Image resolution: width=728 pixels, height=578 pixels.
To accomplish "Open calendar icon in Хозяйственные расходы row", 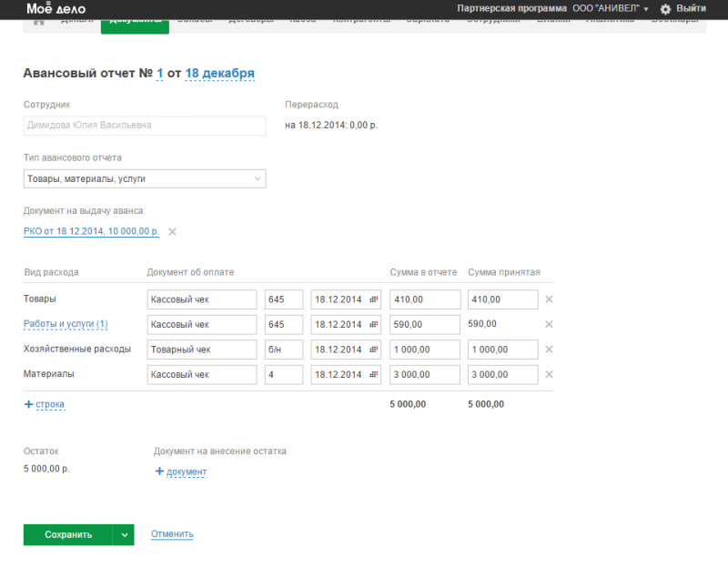I will coord(373,350).
